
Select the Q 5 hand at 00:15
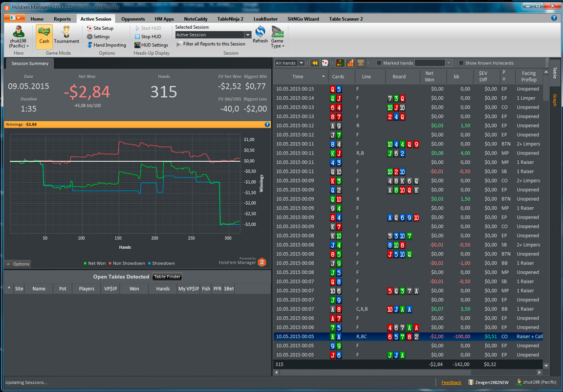[x=408, y=89]
